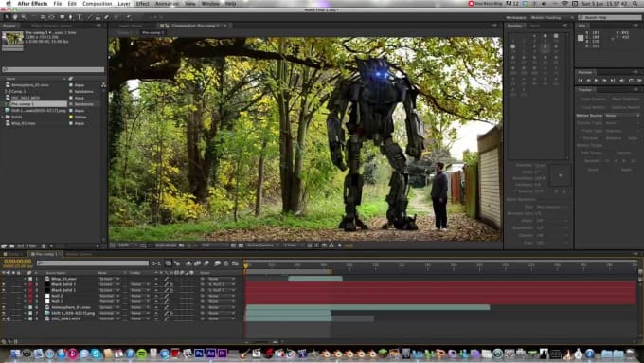The image size is (644, 363).
Task: Select the Zoom magnifier tool
Action: (x=24, y=17)
